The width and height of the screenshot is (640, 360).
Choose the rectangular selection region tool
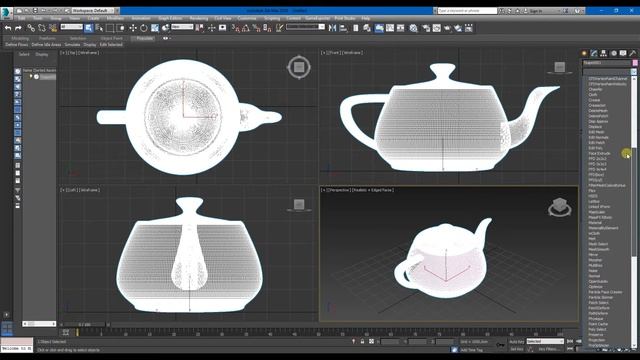tap(110, 28)
